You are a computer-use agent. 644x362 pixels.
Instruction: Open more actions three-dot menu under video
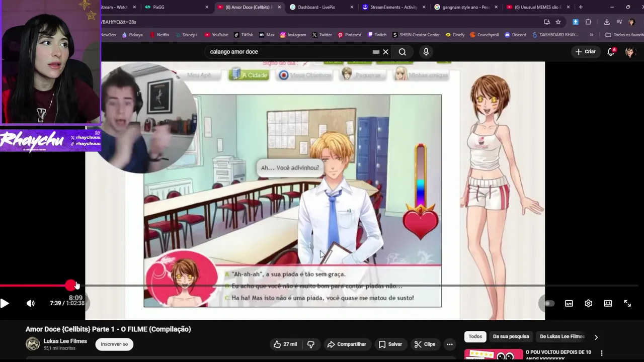450,344
